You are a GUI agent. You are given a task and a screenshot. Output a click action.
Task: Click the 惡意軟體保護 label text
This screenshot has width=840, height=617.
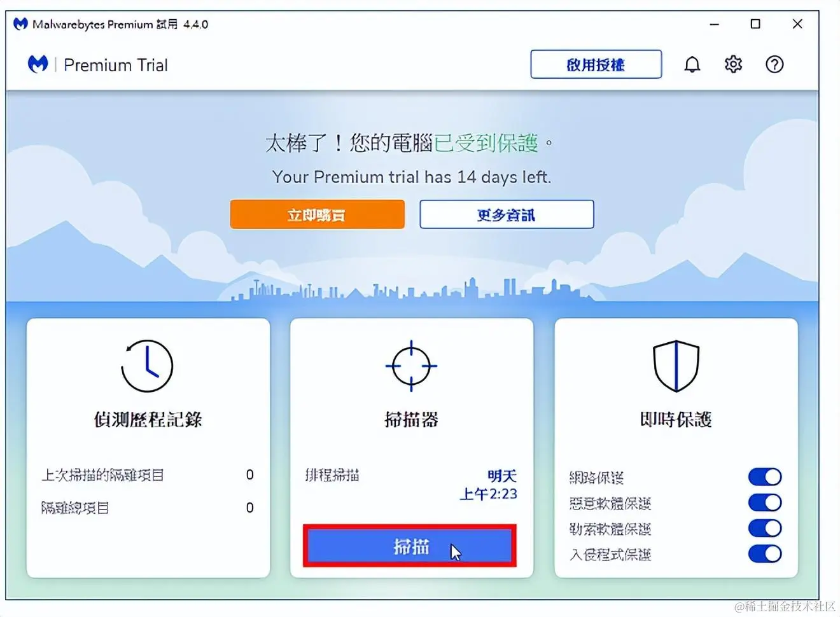pyautogui.click(x=610, y=503)
